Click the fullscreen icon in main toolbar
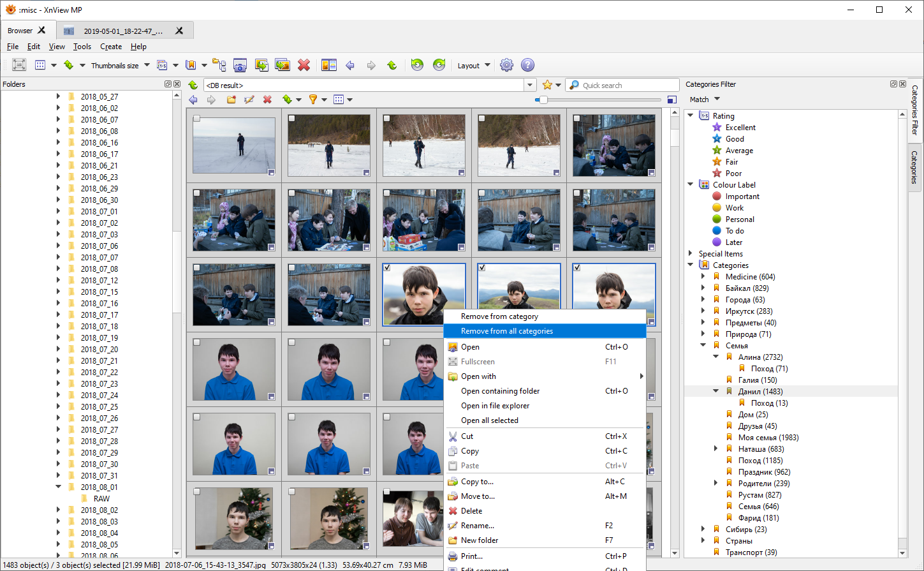The width and height of the screenshot is (924, 571). point(19,65)
